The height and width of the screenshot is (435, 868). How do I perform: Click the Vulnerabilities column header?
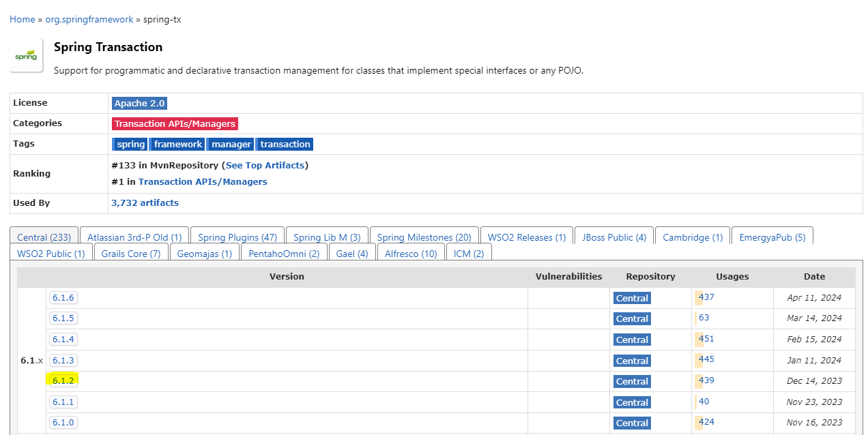click(x=568, y=276)
